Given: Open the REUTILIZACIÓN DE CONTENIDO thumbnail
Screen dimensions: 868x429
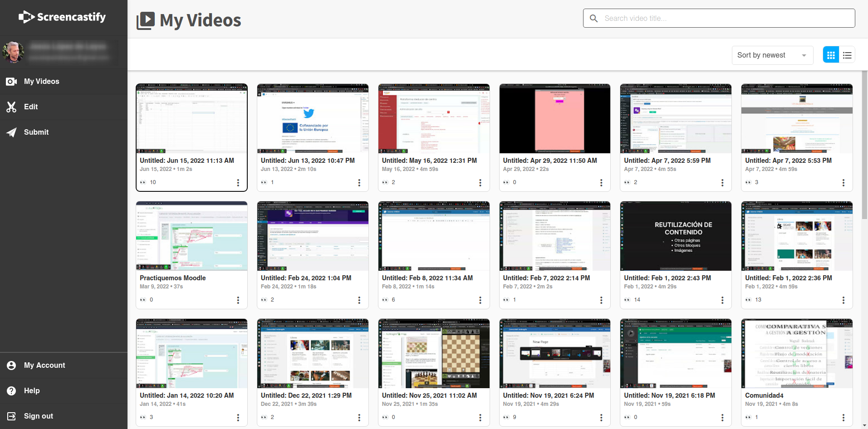Looking at the screenshot, I should [676, 236].
